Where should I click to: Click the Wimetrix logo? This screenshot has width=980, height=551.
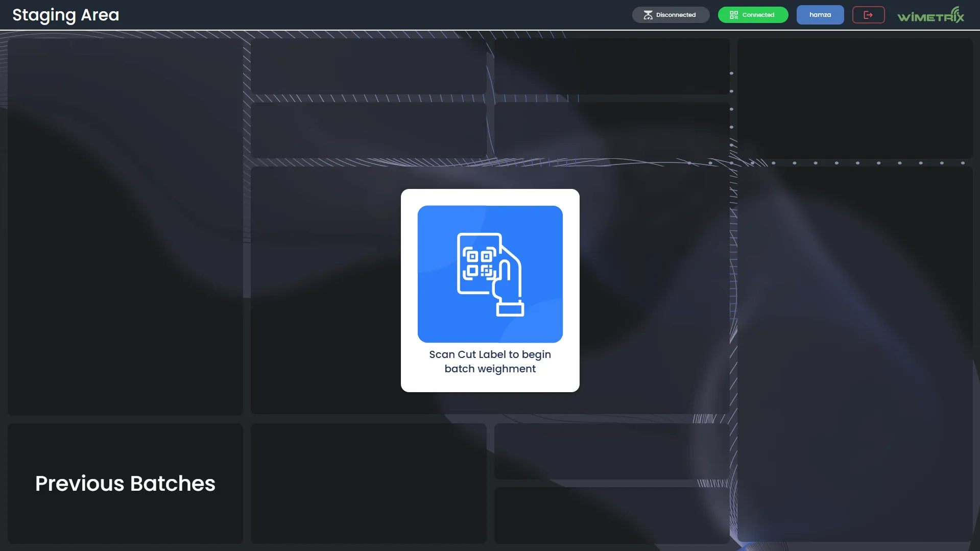click(x=930, y=15)
